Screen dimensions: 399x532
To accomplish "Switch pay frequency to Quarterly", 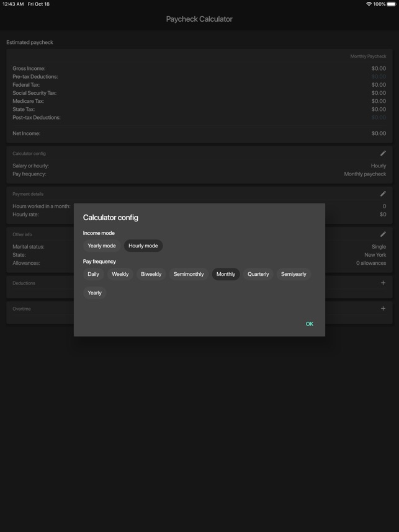I will click(258, 274).
